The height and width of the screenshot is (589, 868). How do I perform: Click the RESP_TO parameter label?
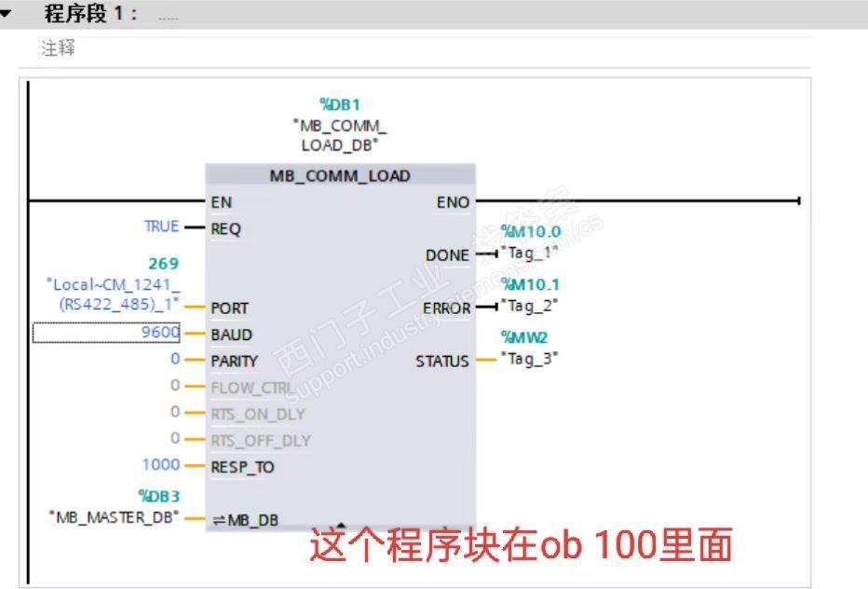click(242, 467)
